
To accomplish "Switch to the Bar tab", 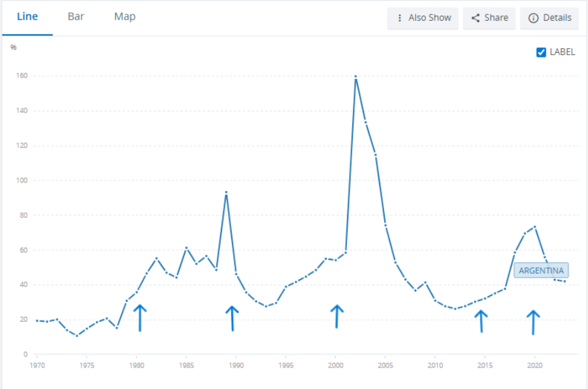I will [76, 17].
